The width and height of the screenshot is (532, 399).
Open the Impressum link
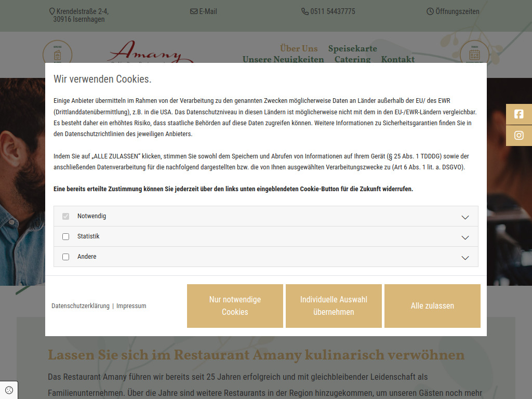[x=131, y=305]
